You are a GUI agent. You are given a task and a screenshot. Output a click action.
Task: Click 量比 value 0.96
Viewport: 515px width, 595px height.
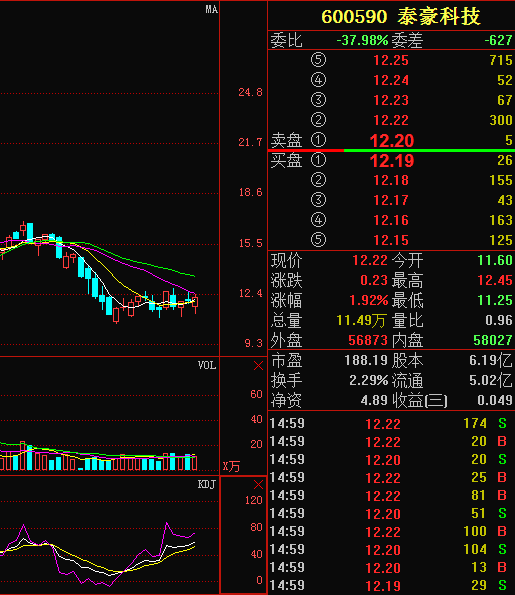point(499,321)
